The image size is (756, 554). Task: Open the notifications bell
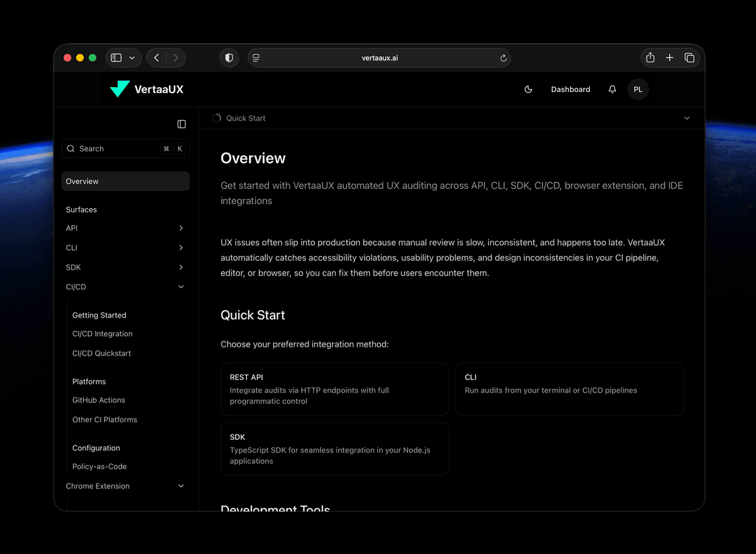(x=612, y=89)
